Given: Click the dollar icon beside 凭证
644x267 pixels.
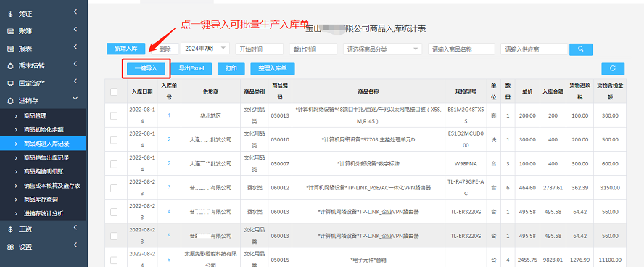Looking at the screenshot, I should coord(11,14).
